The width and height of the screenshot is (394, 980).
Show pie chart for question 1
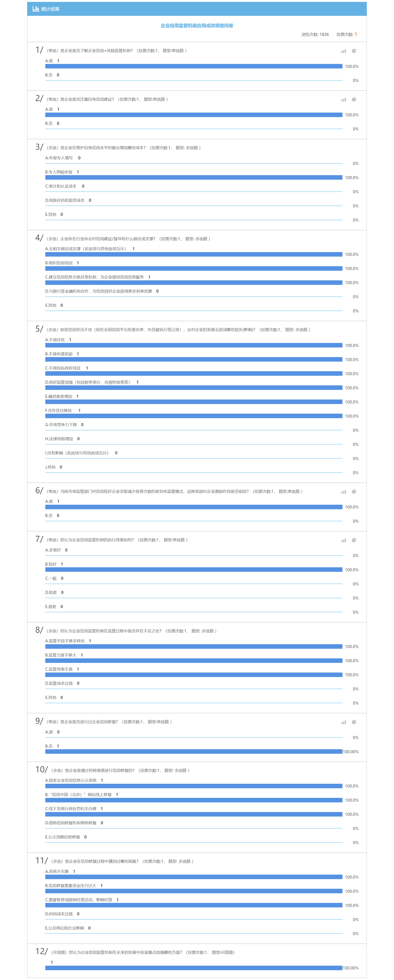(354, 51)
